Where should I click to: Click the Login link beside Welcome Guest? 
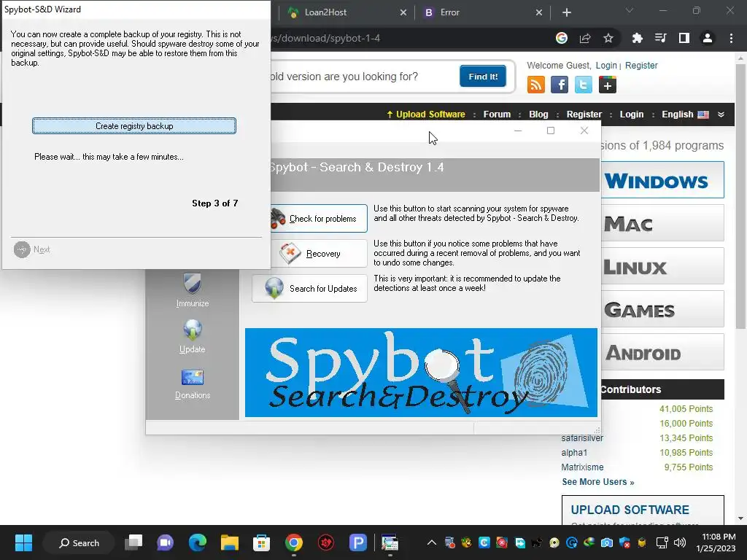coord(606,65)
